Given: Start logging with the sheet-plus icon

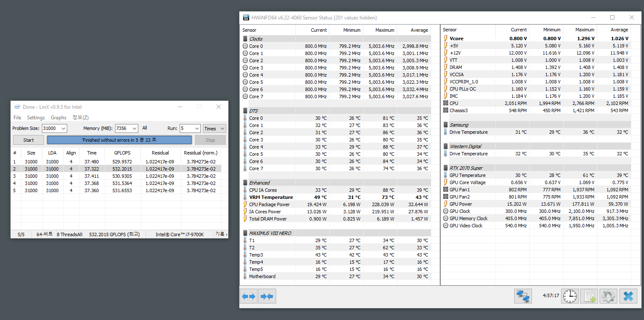Looking at the screenshot, I should point(589,296).
